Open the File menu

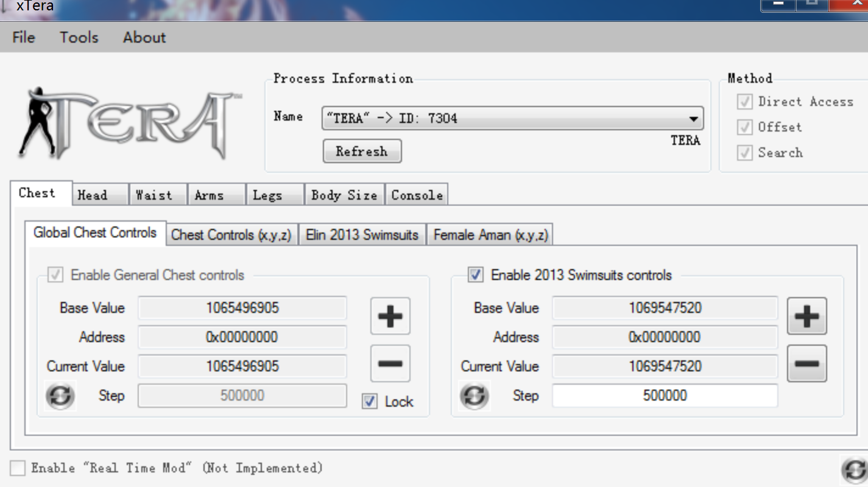point(24,37)
